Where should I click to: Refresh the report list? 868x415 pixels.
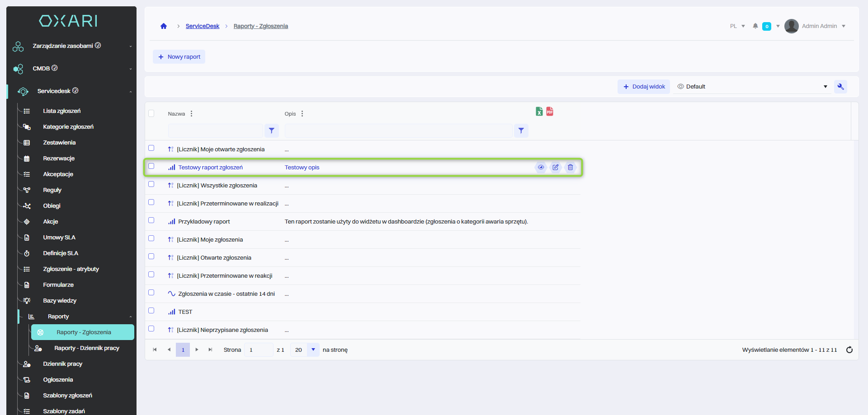tap(849, 350)
